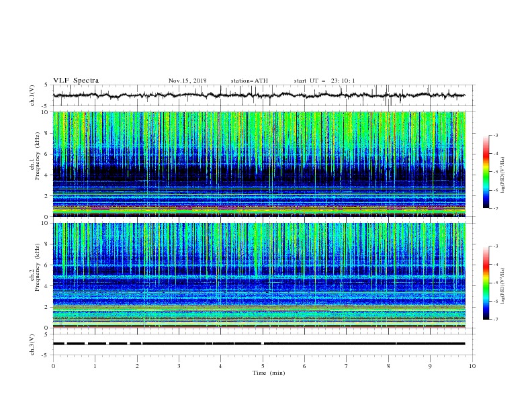Click time axis tick label "3"
The height and width of the screenshot is (411, 532).
tap(179, 366)
